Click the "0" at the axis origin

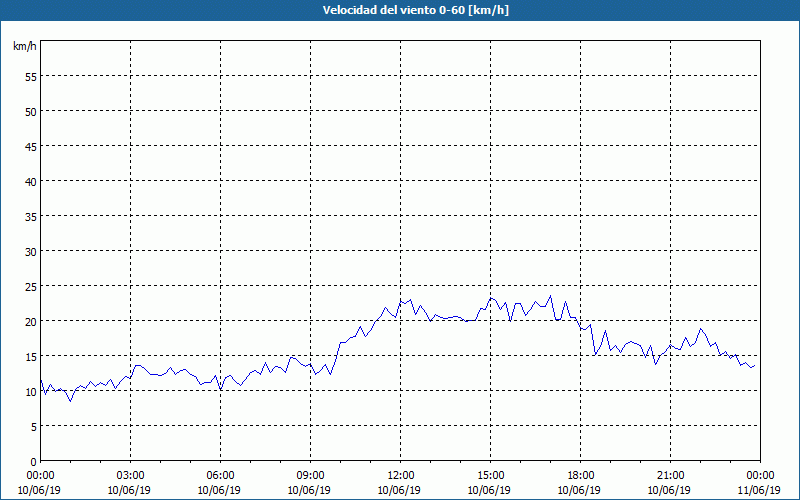coord(34,462)
